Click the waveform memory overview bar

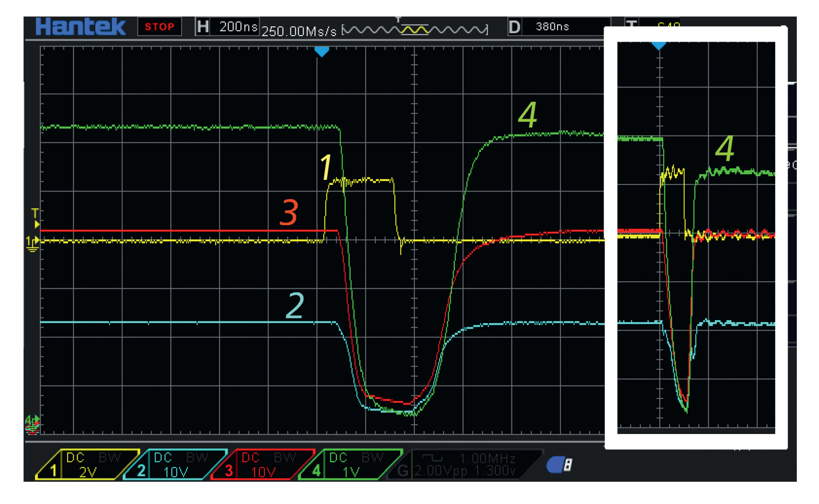coord(415,30)
